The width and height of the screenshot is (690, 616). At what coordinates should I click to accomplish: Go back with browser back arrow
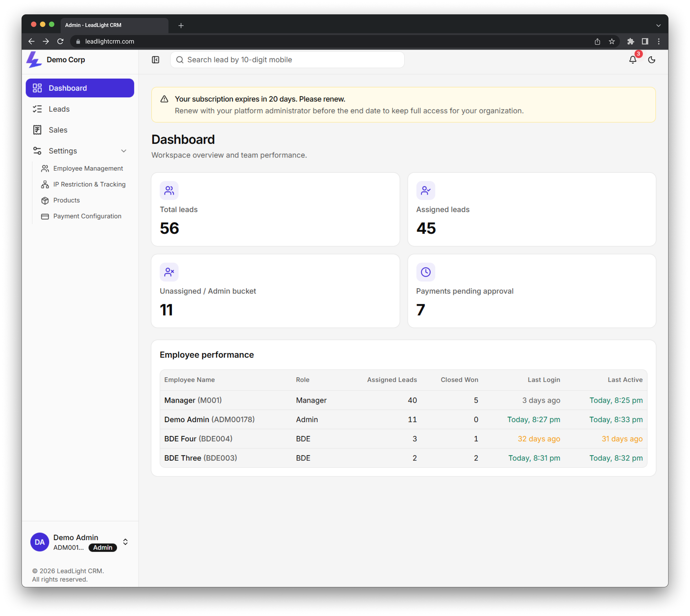[31, 41]
